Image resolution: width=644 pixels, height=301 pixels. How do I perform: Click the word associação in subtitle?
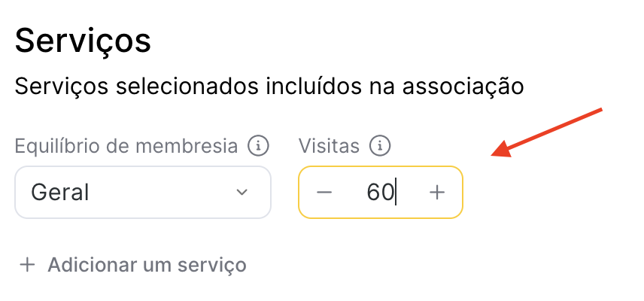(463, 87)
